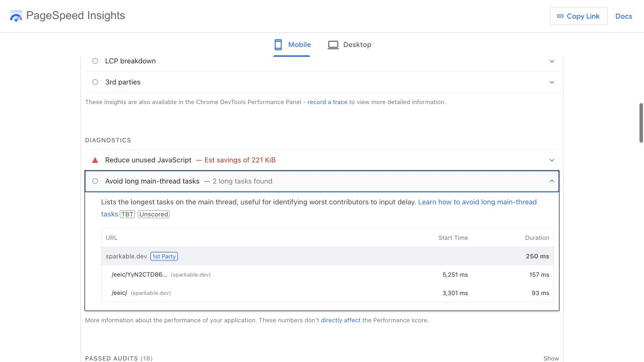The width and height of the screenshot is (644, 362).
Task: Show the Passed Audits section
Action: pos(551,358)
